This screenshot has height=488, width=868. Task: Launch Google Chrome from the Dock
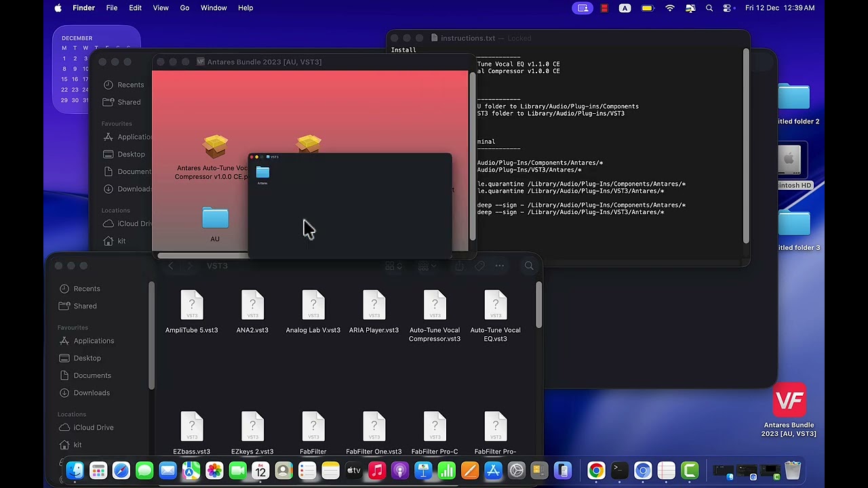pos(596,470)
